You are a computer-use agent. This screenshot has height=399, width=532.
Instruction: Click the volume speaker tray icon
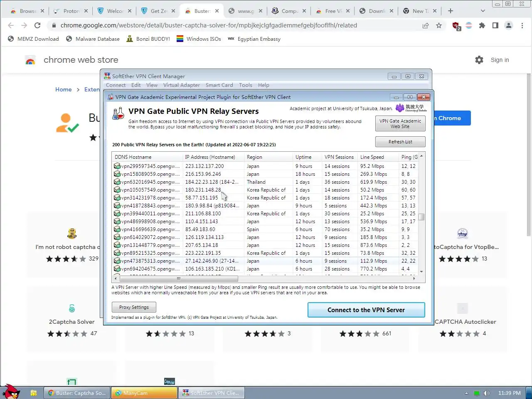[x=487, y=393]
